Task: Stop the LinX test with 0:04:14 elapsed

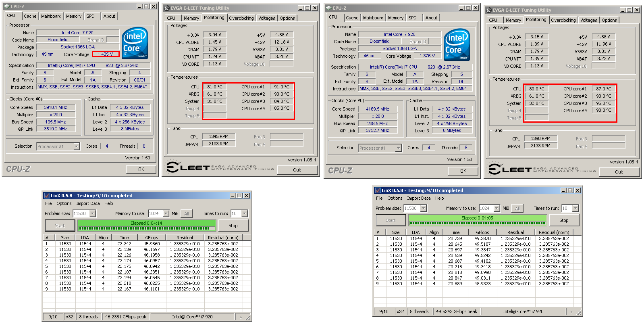Action: click(x=233, y=226)
